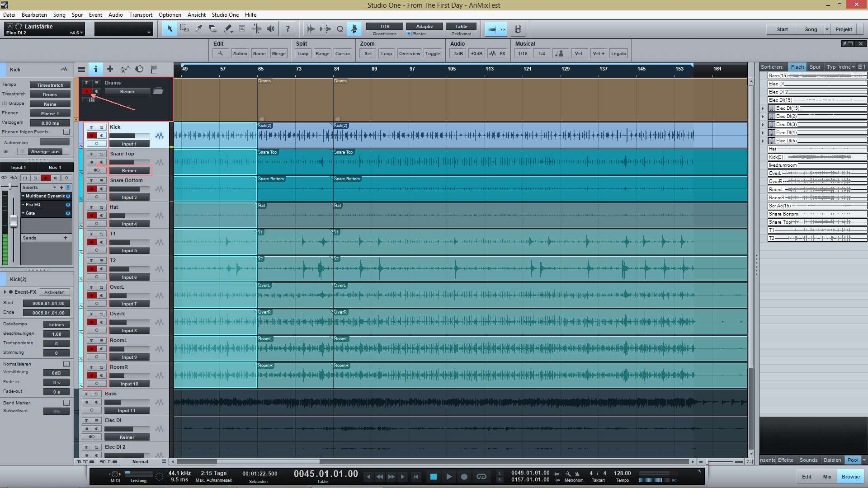Open the Drums folder icon
Image resolution: width=868 pixels, height=488 pixels.
point(158,91)
